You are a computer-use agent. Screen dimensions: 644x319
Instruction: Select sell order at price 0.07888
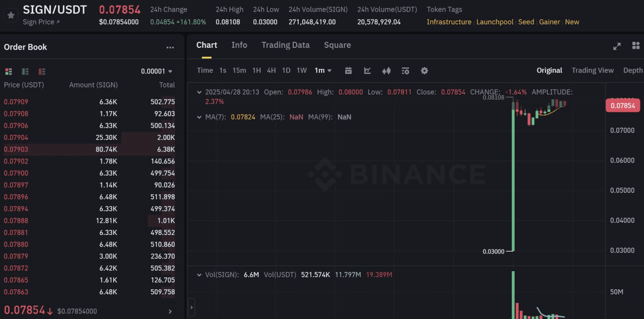tap(90, 221)
